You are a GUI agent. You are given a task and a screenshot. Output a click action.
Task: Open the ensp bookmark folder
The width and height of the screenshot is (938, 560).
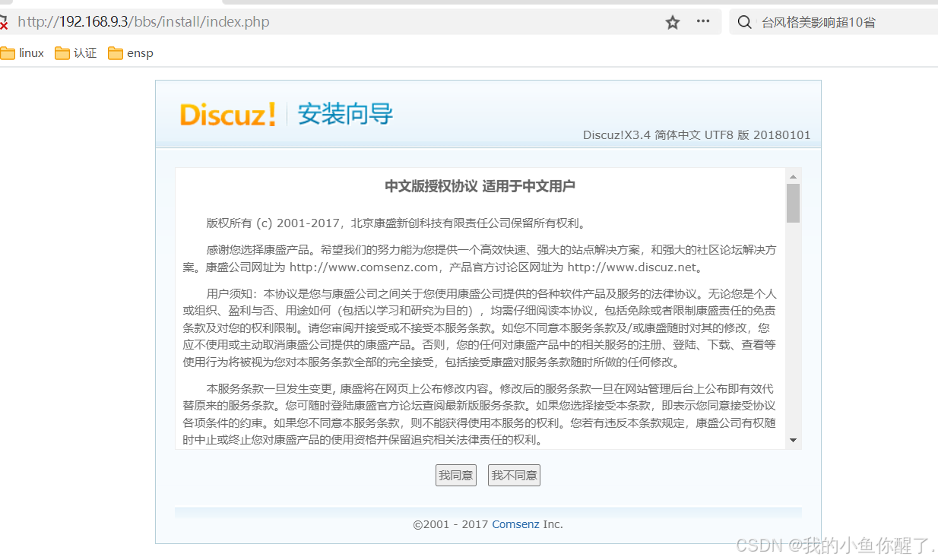point(131,53)
